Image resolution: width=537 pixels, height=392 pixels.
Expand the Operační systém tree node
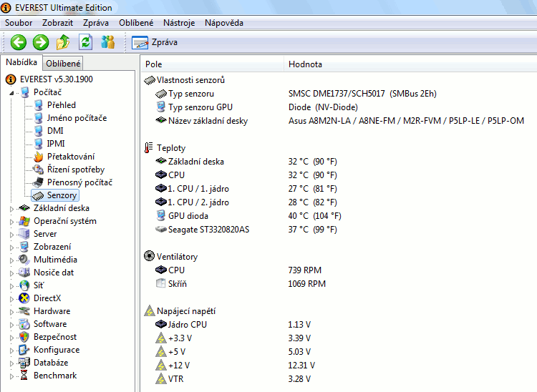pos(12,221)
